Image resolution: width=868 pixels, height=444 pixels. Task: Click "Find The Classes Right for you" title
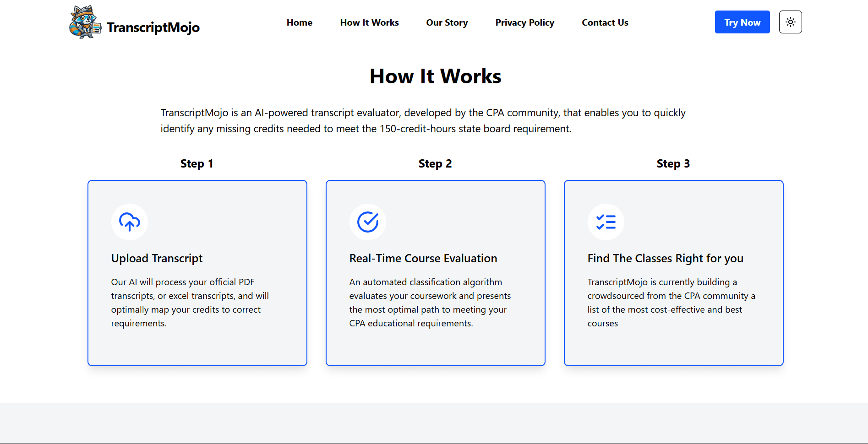666,259
